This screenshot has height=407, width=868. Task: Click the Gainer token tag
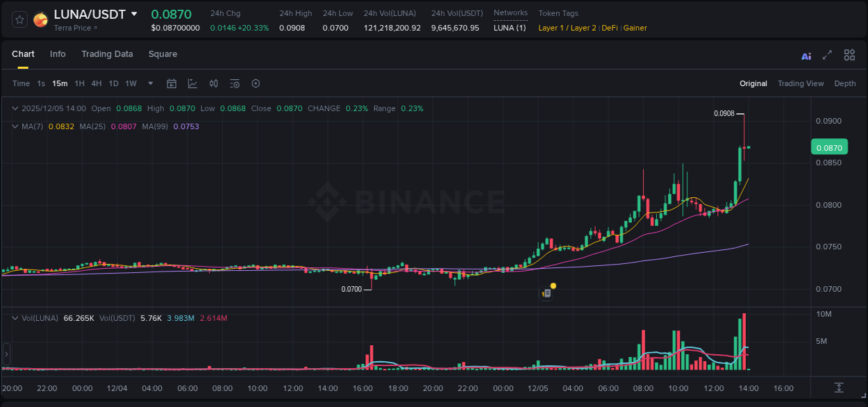click(x=635, y=28)
